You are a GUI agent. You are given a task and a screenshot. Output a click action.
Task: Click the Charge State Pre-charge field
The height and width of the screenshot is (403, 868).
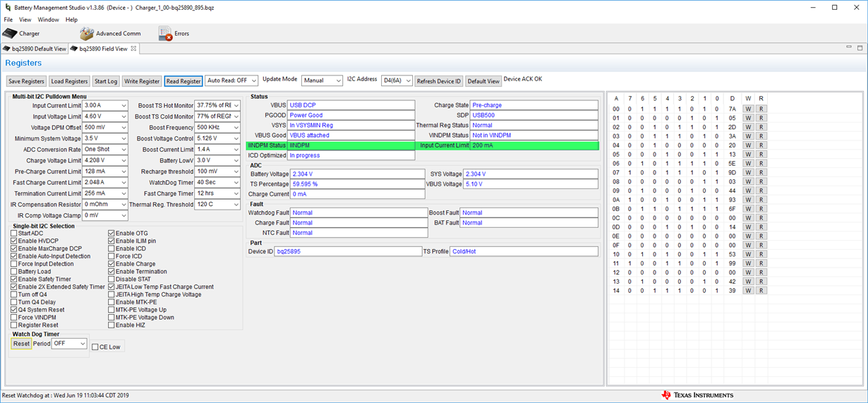click(x=534, y=105)
